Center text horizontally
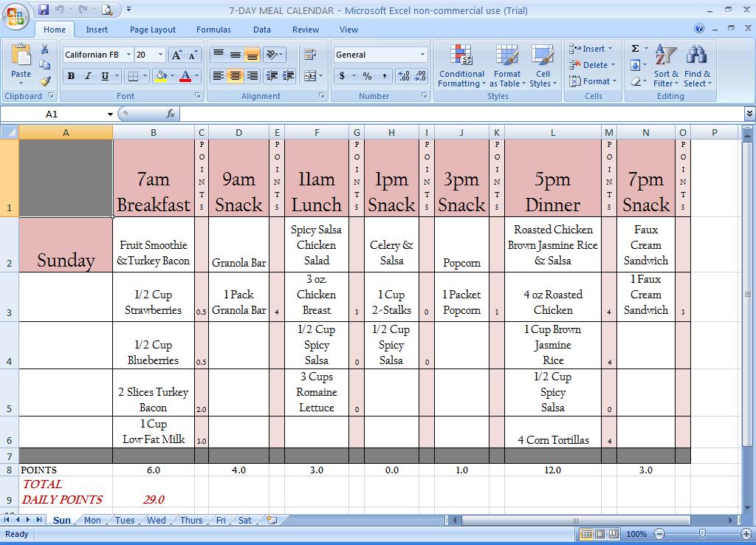Screen dimensions: 756x545 click(x=236, y=76)
